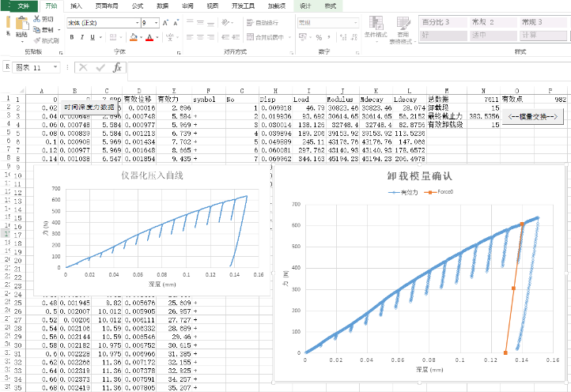The width and height of the screenshot is (571, 392).
Task: Click the fill color paint bucket swatch
Action: (x=131, y=36)
